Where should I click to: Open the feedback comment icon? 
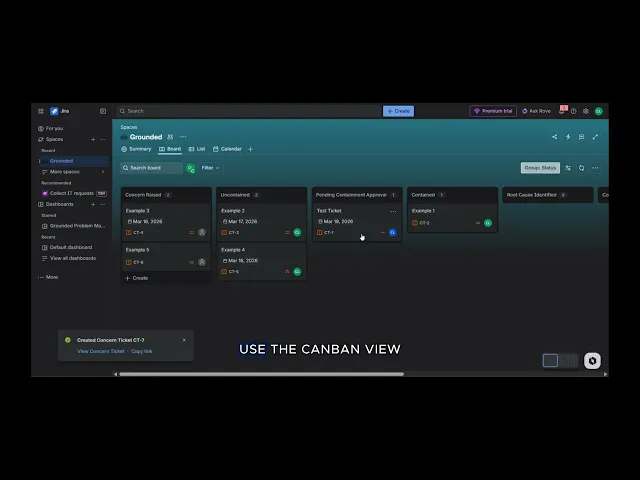582,137
